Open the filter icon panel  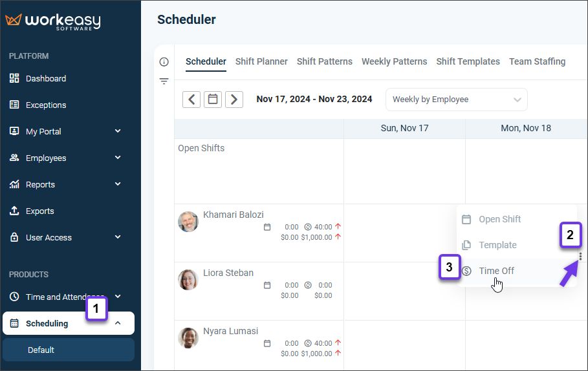coord(164,81)
